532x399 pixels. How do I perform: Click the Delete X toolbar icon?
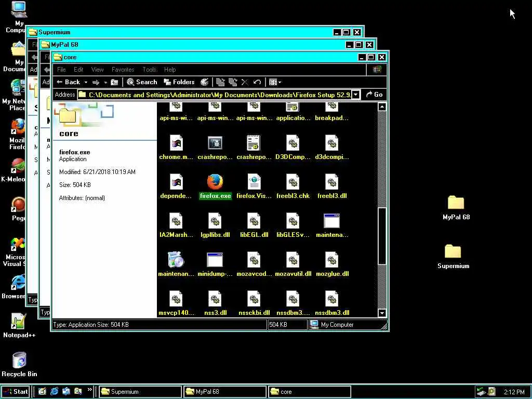(245, 82)
